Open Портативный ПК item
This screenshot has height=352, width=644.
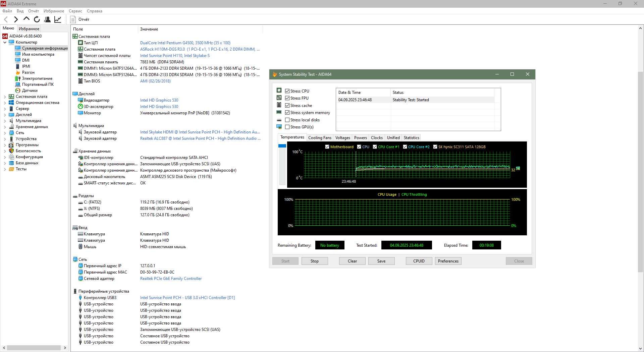pos(38,84)
